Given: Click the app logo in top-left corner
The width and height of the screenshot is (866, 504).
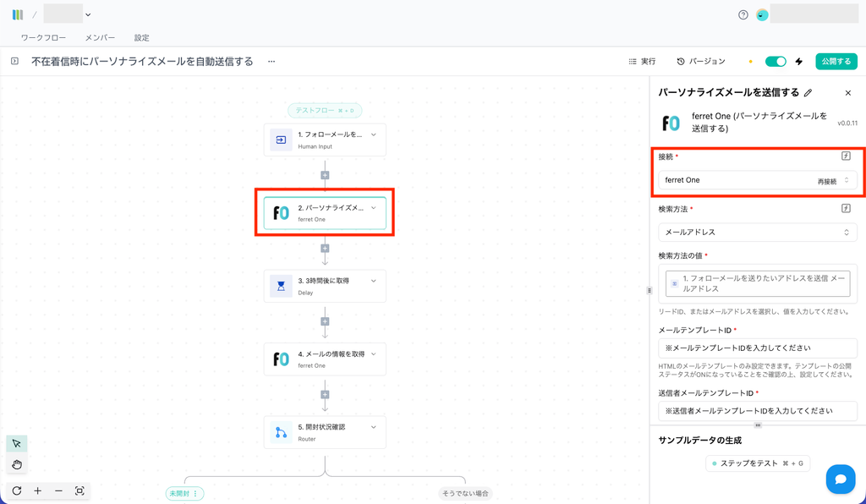Looking at the screenshot, I should tap(18, 15).
